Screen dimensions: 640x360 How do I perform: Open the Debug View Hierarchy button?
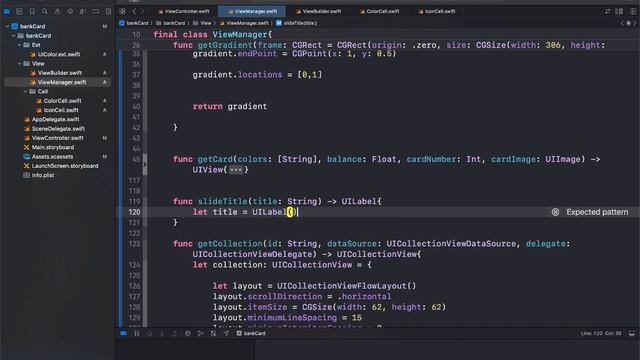[188, 333]
